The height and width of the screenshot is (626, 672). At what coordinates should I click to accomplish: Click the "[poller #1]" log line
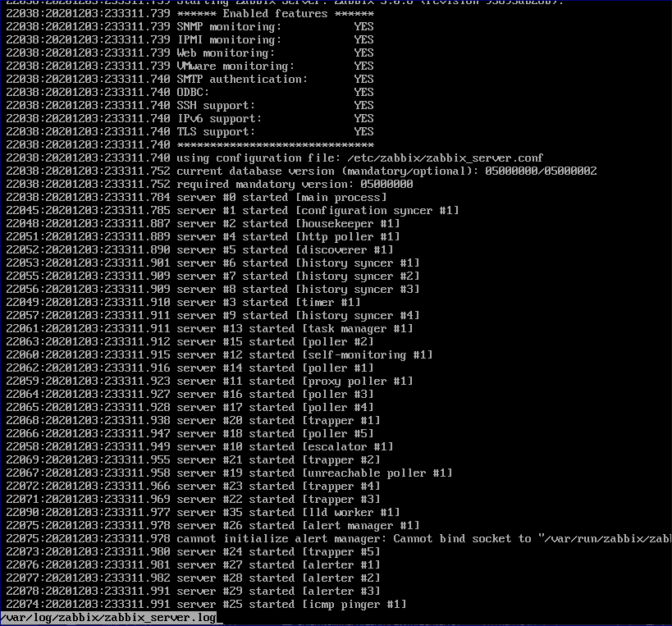tap(190, 368)
